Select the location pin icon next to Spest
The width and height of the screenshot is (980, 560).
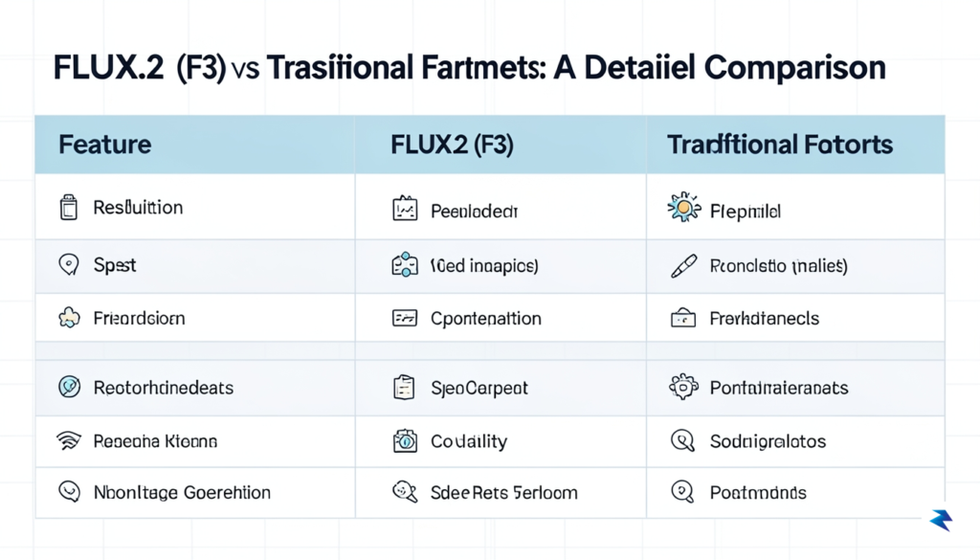pos(69,264)
